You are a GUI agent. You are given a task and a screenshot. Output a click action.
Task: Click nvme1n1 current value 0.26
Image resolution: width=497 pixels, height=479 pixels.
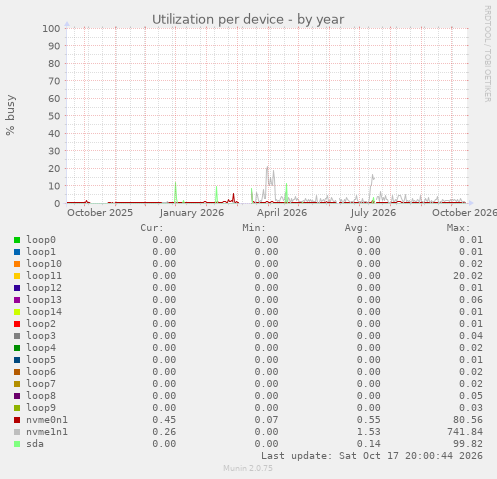[x=164, y=432]
